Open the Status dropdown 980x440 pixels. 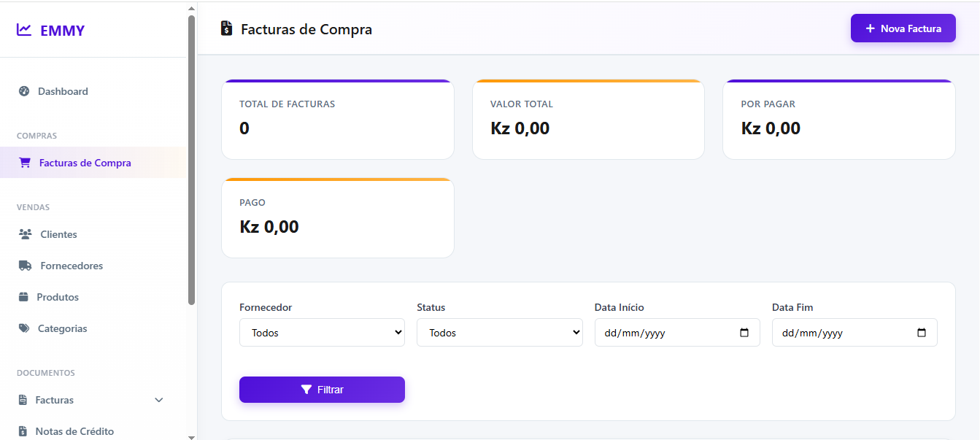(x=499, y=332)
